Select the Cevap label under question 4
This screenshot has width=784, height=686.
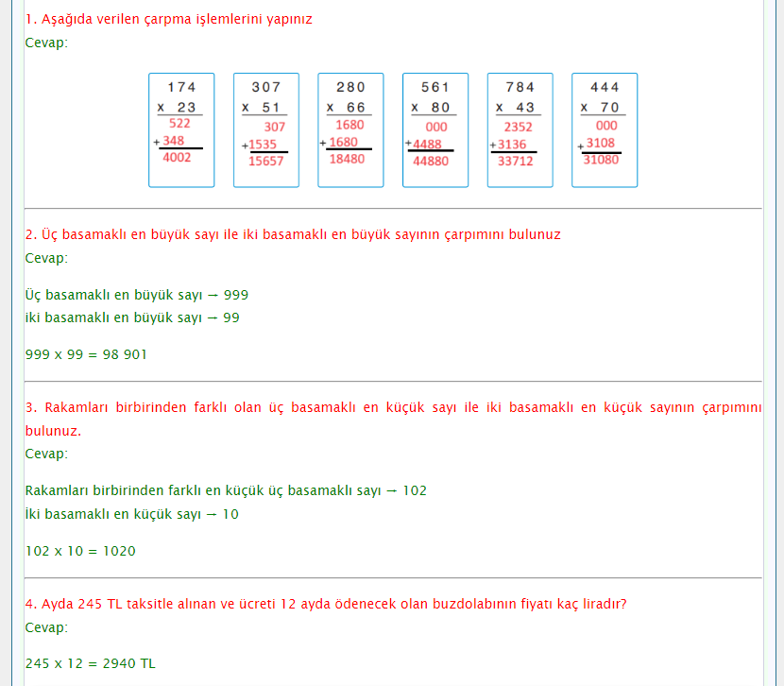pyautogui.click(x=46, y=626)
